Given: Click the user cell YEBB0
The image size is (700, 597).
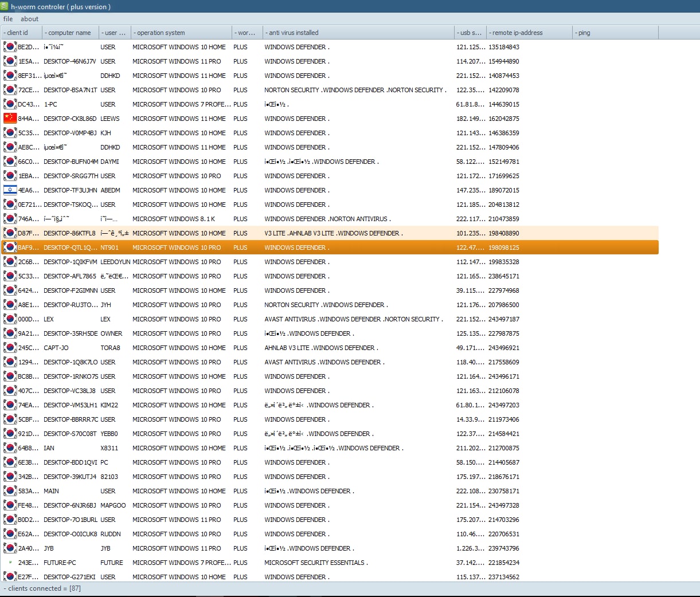Looking at the screenshot, I should 109,434.
